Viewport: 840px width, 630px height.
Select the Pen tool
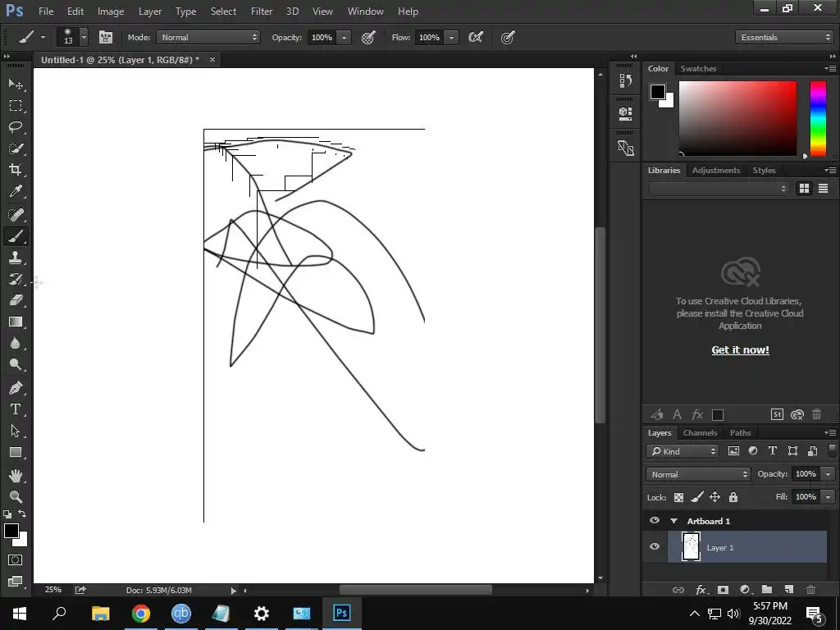(16, 388)
